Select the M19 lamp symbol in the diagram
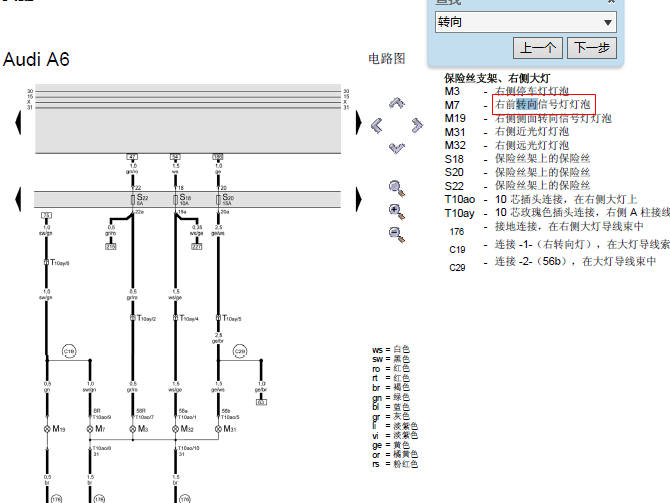The height and width of the screenshot is (503, 670). (47, 429)
